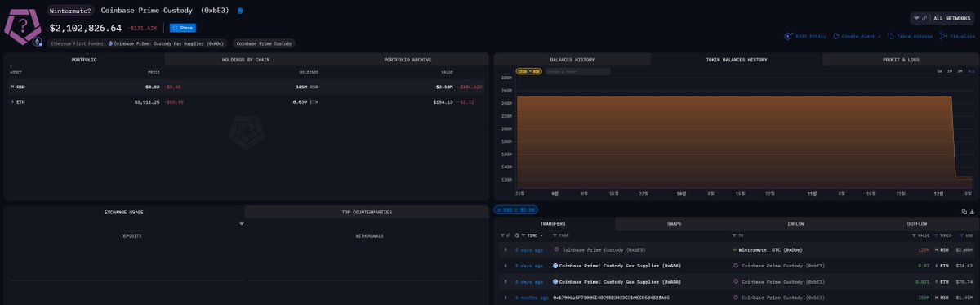The image size is (980, 305).
Task: Open the Outflow tab
Action: 916,223
